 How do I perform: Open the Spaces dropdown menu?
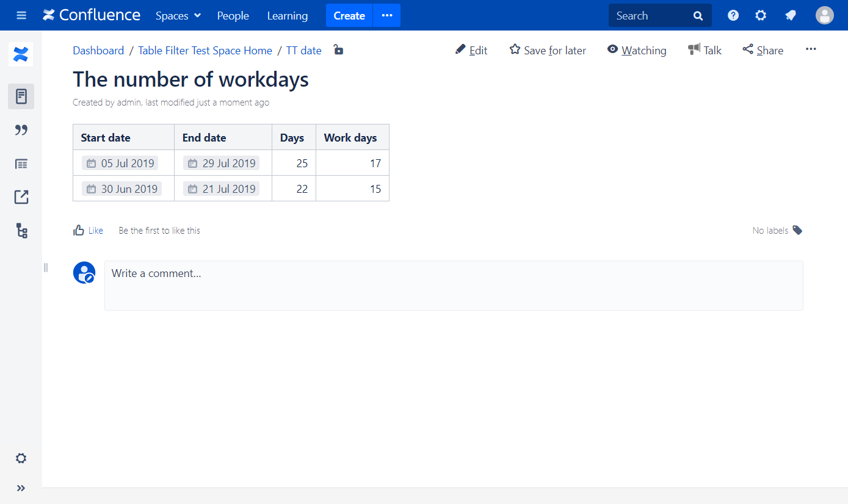[x=178, y=15]
